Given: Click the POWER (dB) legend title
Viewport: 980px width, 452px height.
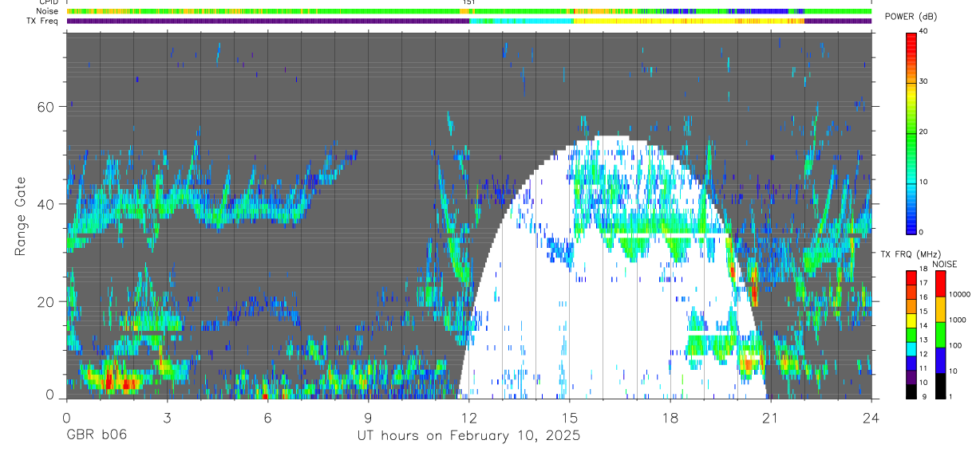Looking at the screenshot, I should pyautogui.click(x=911, y=17).
